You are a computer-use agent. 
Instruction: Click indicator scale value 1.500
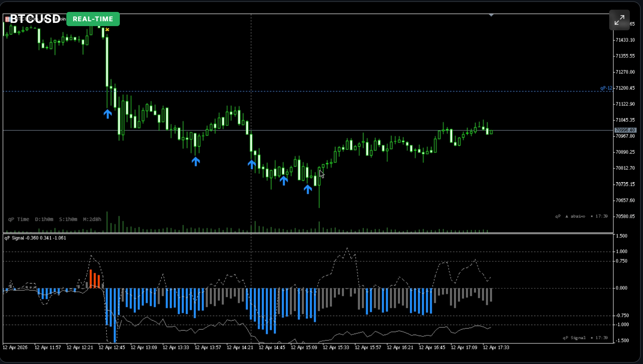pos(621,236)
